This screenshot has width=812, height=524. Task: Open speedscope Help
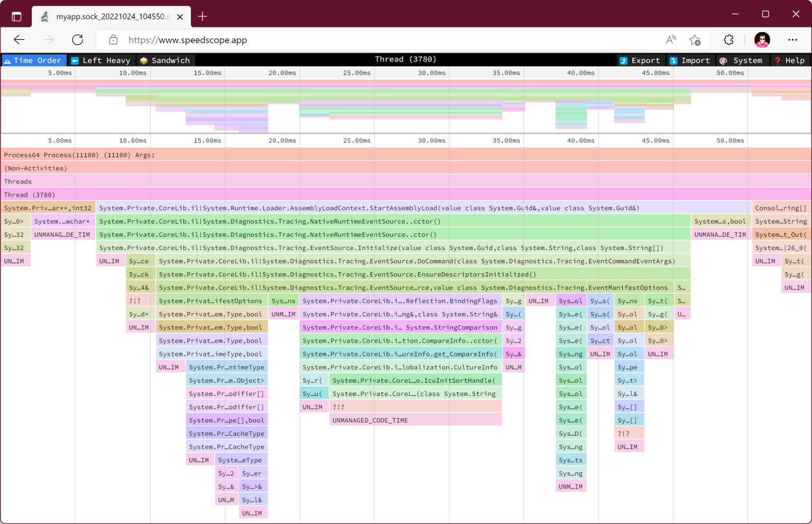pyautogui.click(x=789, y=60)
